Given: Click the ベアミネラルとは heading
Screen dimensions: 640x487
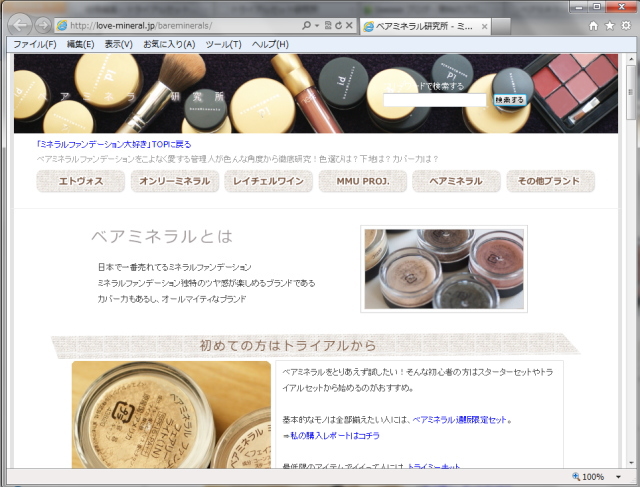Looking at the screenshot, I should pyautogui.click(x=162, y=236).
